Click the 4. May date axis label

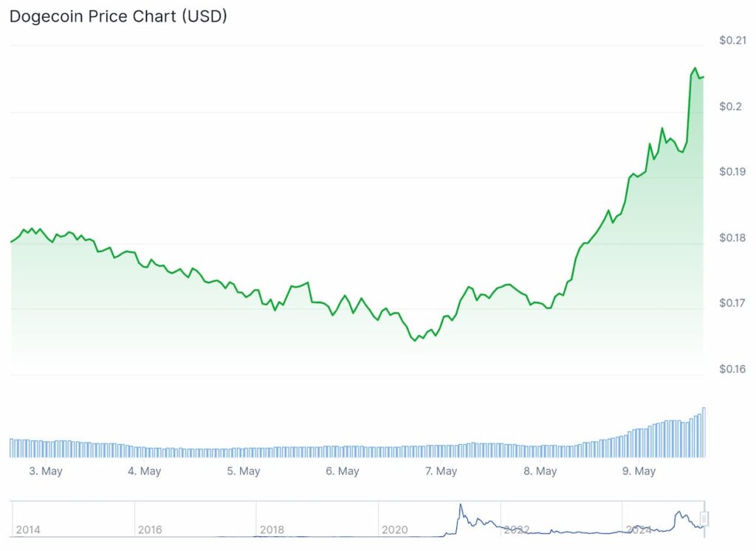click(x=145, y=471)
